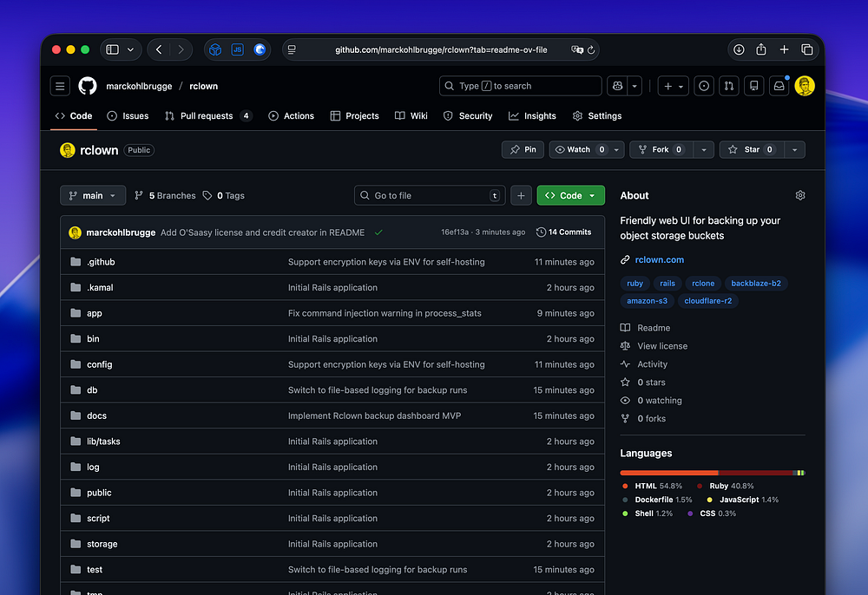Expand the Fork options dropdown arrow

pos(703,150)
